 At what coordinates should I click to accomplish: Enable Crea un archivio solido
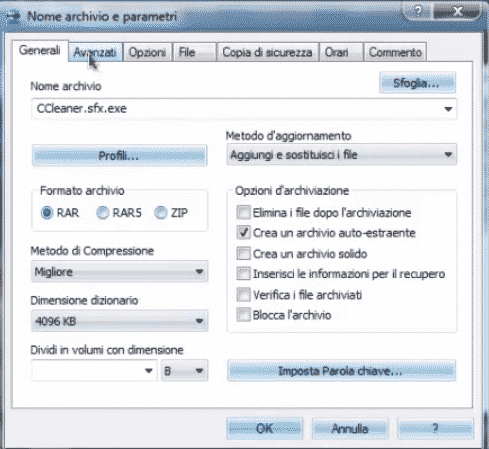[x=243, y=254]
